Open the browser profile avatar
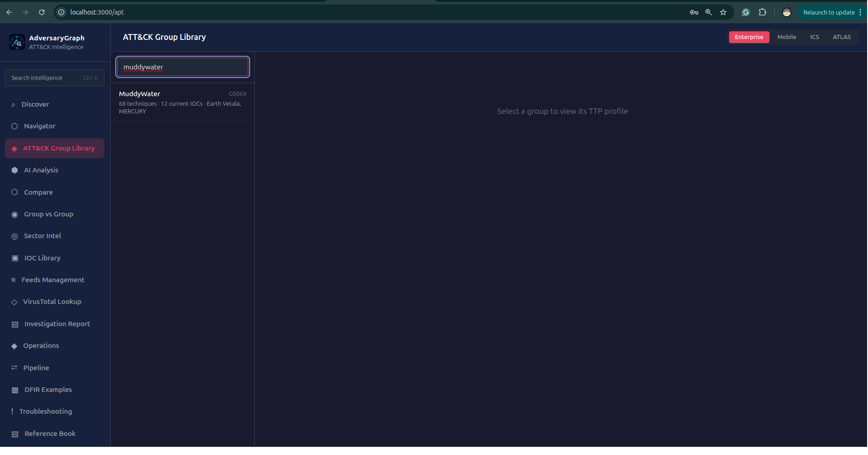 [x=787, y=12]
